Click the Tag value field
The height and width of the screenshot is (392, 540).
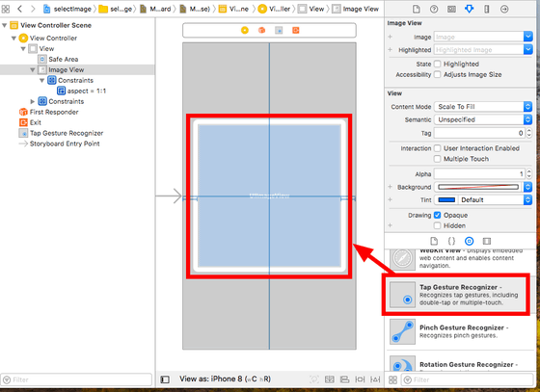479,133
